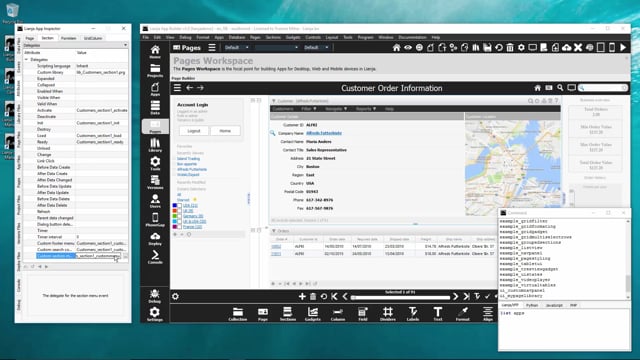Viewport: 640px width, 360px height.
Task: Select the GridColumn tab in the App Inspector
Action: (x=93, y=38)
